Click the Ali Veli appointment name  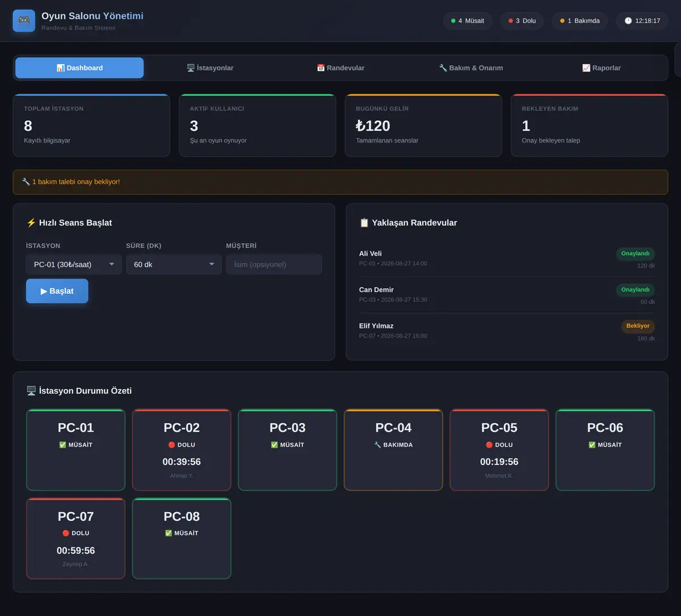click(x=371, y=254)
